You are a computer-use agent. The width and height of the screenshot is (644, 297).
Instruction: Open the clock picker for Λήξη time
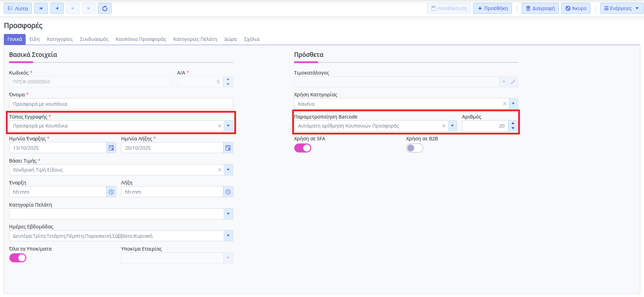click(x=228, y=192)
